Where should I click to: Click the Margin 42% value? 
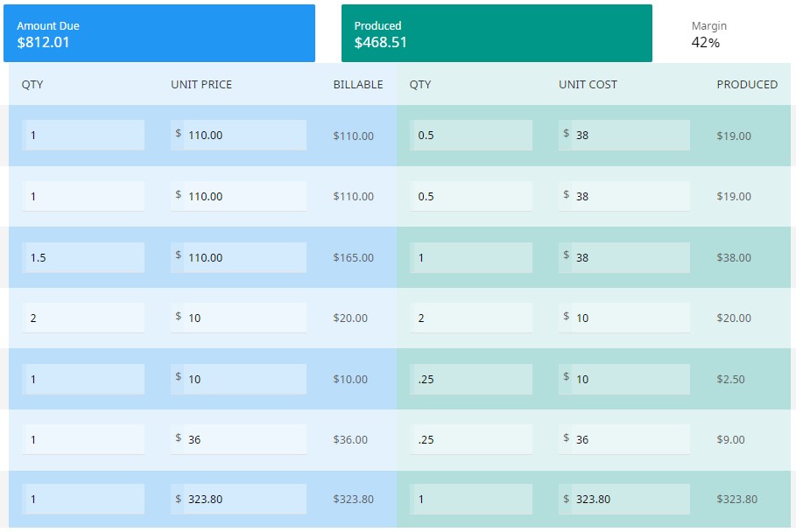pos(705,43)
